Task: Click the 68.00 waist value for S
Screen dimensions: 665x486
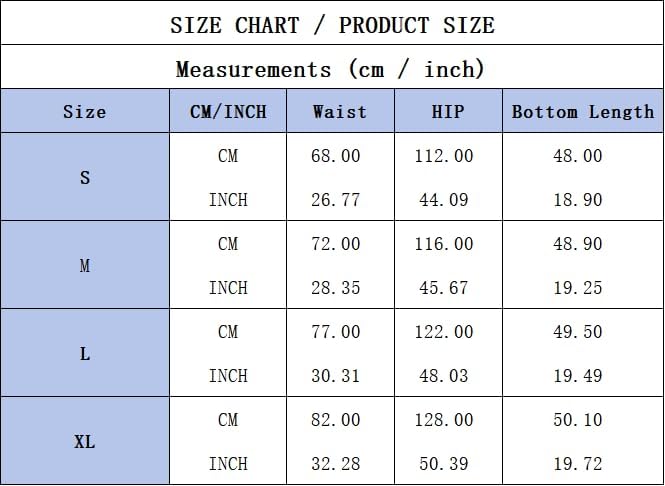Action: 335,156
